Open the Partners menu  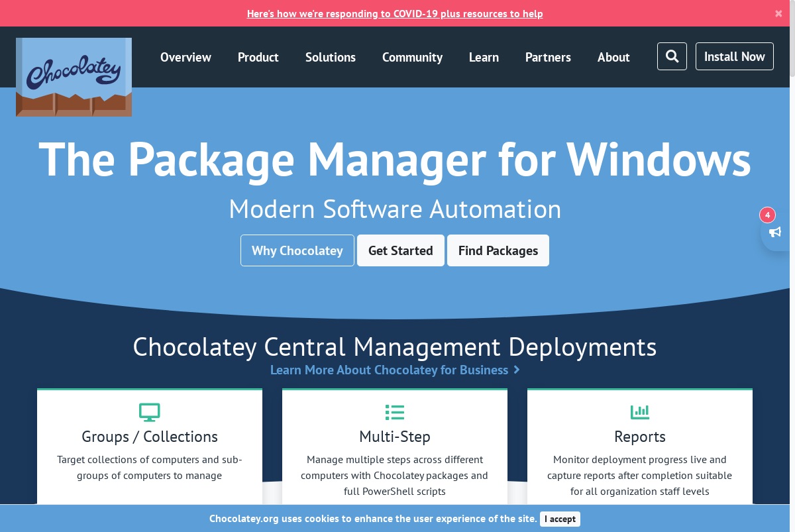click(x=548, y=57)
